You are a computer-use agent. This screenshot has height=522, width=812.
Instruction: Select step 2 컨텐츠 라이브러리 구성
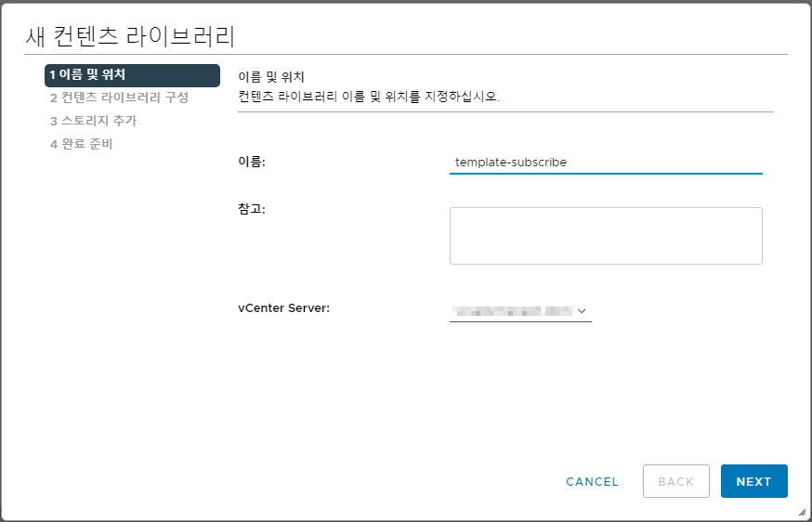[119, 98]
